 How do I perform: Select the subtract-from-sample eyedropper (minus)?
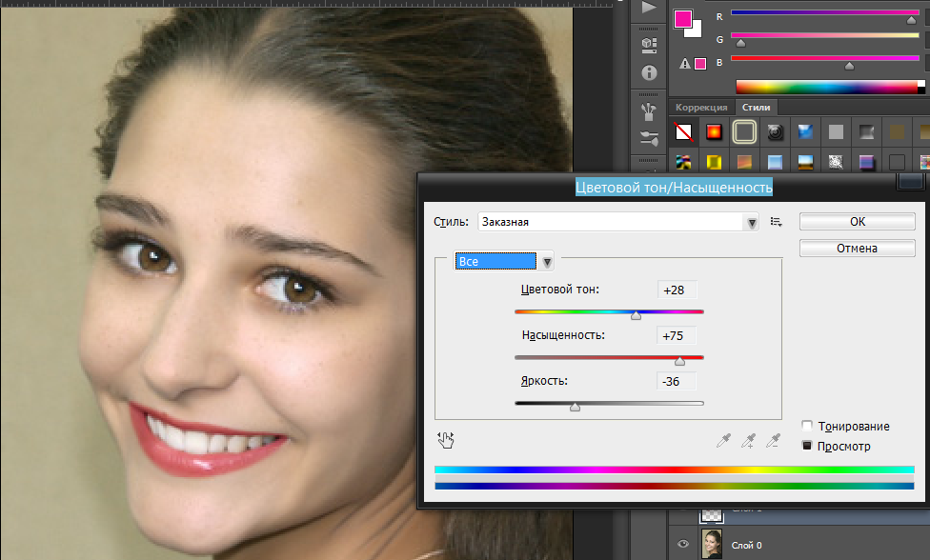[x=774, y=439]
